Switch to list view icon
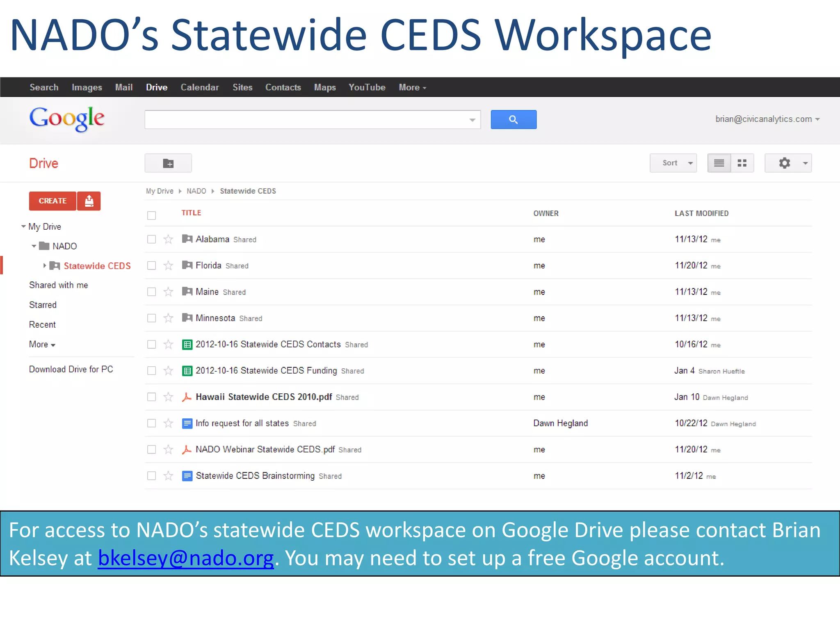 719,163
